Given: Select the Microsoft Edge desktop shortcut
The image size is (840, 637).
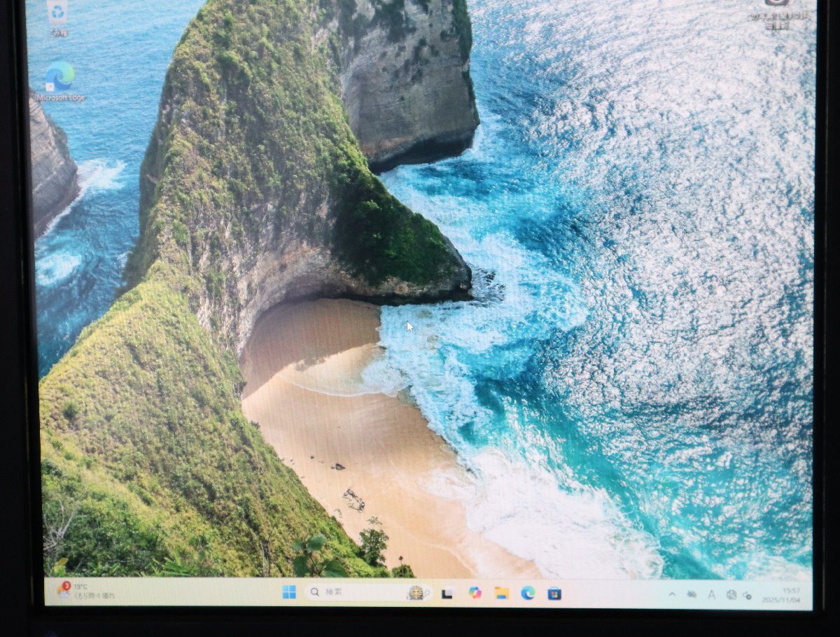Looking at the screenshot, I should coord(61,82).
